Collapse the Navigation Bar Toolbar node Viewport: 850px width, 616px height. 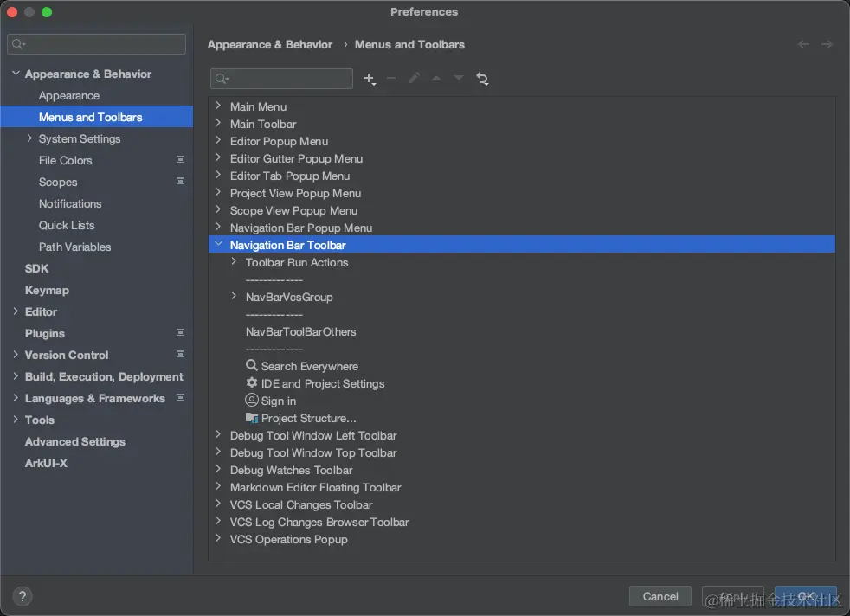coord(218,245)
